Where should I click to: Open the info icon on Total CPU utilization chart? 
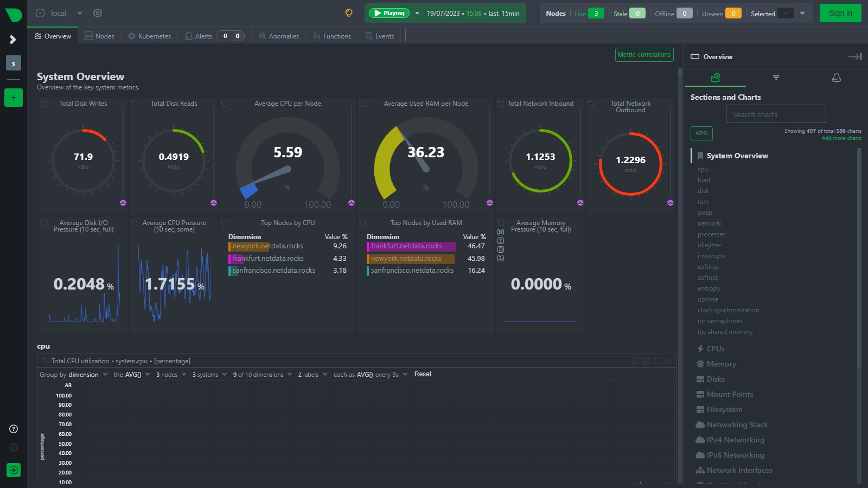click(635, 361)
